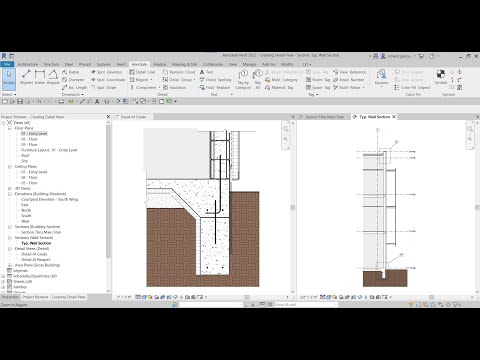Click the Tag All tool
This screenshot has height=360, width=480.
[x=258, y=79]
